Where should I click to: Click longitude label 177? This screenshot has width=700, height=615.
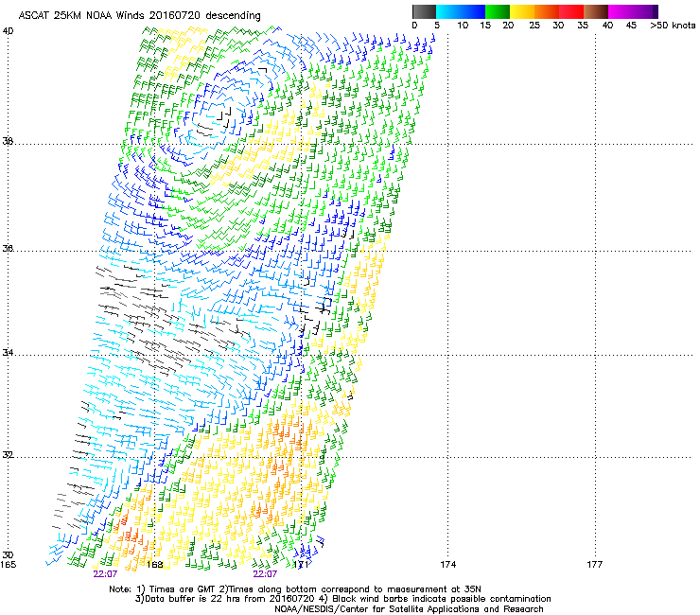(x=594, y=565)
